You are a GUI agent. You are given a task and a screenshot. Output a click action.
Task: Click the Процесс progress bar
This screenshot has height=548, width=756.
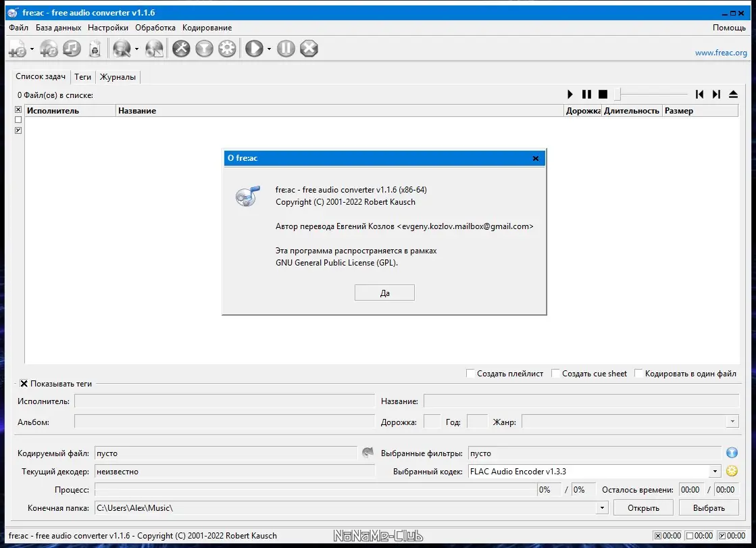click(316, 490)
